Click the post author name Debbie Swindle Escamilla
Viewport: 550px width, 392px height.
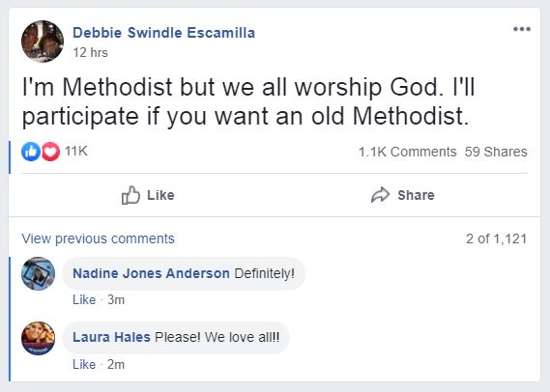pyautogui.click(x=163, y=33)
